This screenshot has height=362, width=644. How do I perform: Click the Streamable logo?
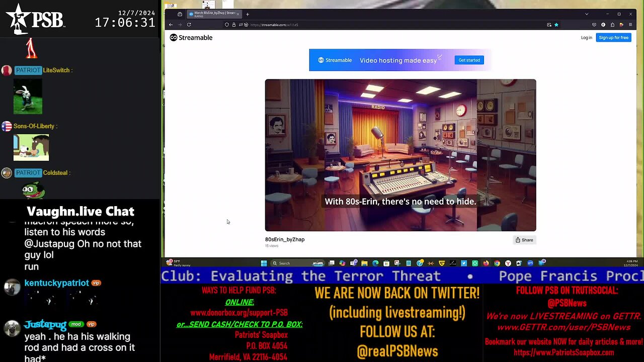click(191, 38)
